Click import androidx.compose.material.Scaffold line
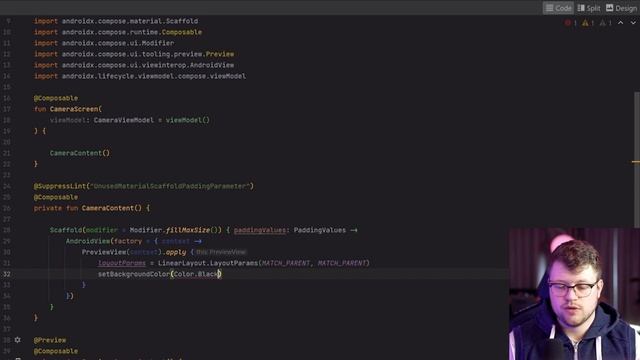640x360 pixels. [x=116, y=21]
